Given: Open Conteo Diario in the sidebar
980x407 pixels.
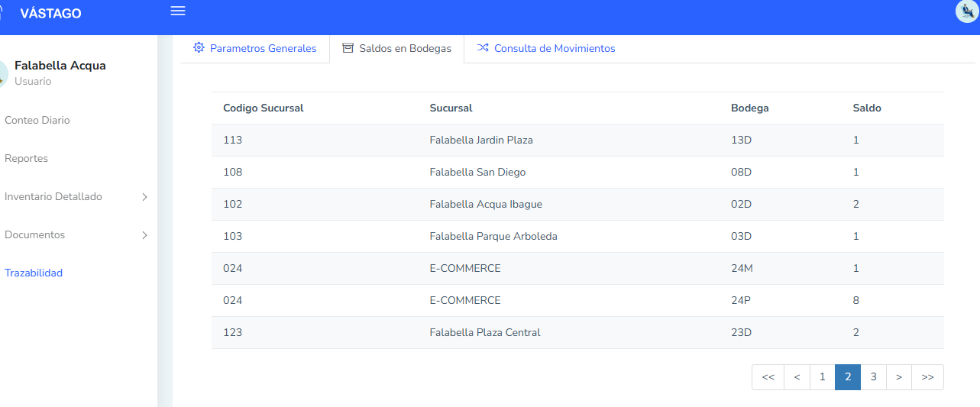Looking at the screenshot, I should pos(37,121).
